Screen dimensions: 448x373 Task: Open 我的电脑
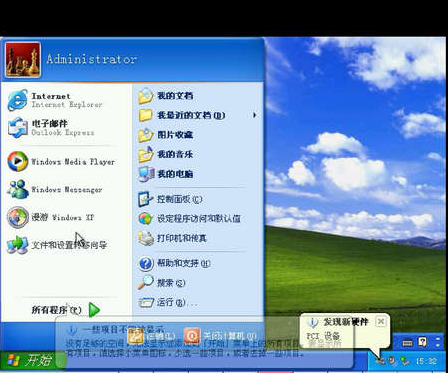coord(198,174)
